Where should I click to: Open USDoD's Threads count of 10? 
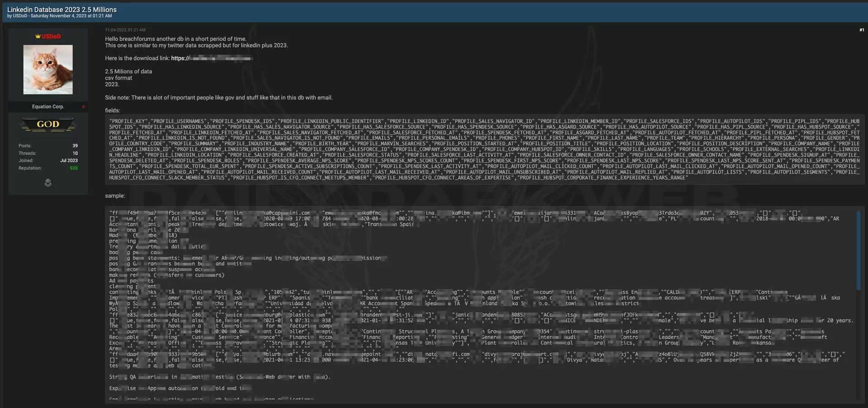pos(76,153)
